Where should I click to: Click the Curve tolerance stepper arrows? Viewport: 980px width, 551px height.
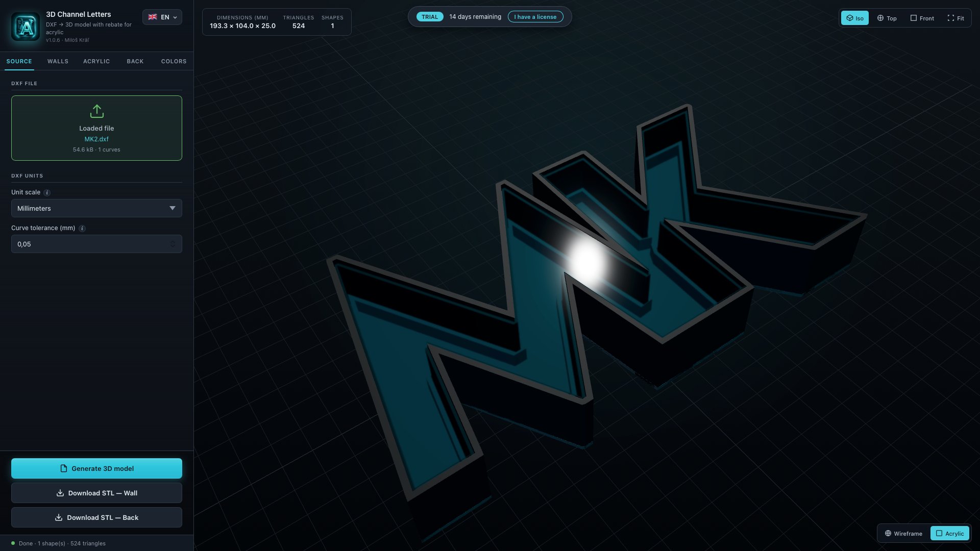[x=173, y=244]
